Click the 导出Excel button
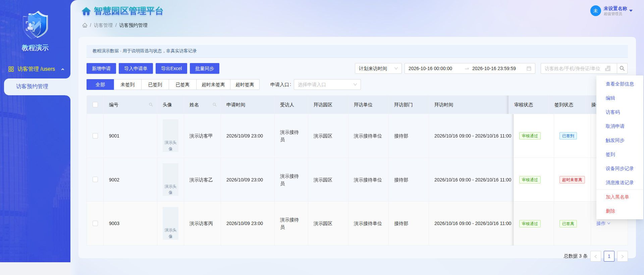Image resolution: width=644 pixels, height=275 pixels. tap(171, 68)
